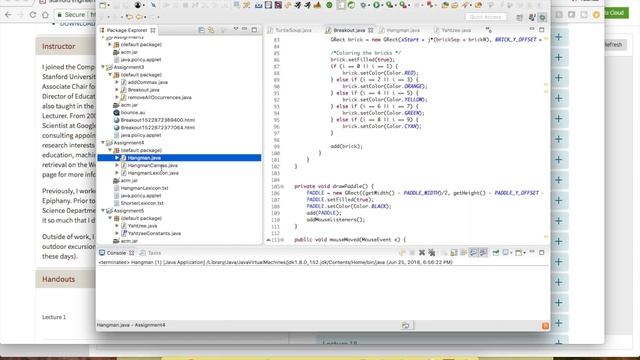640x360 pixels.
Task: Expand removeAllOccurrences.java in the tree
Action: point(117,97)
